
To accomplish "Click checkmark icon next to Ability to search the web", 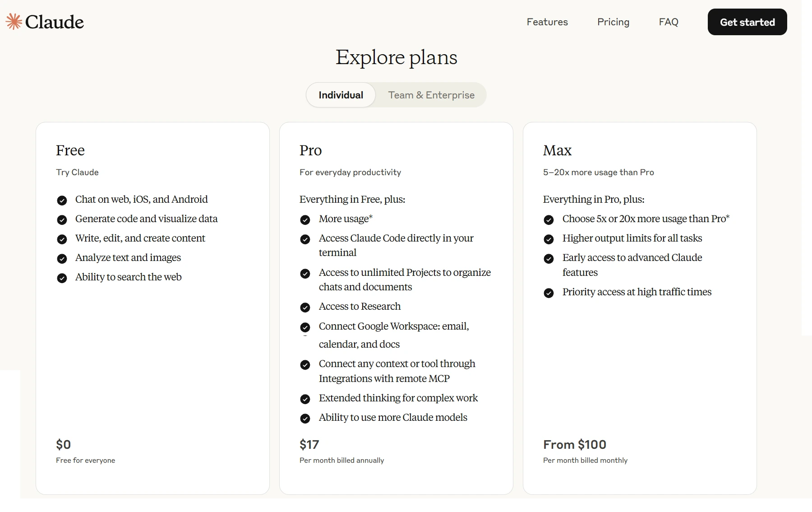I will [x=62, y=278].
